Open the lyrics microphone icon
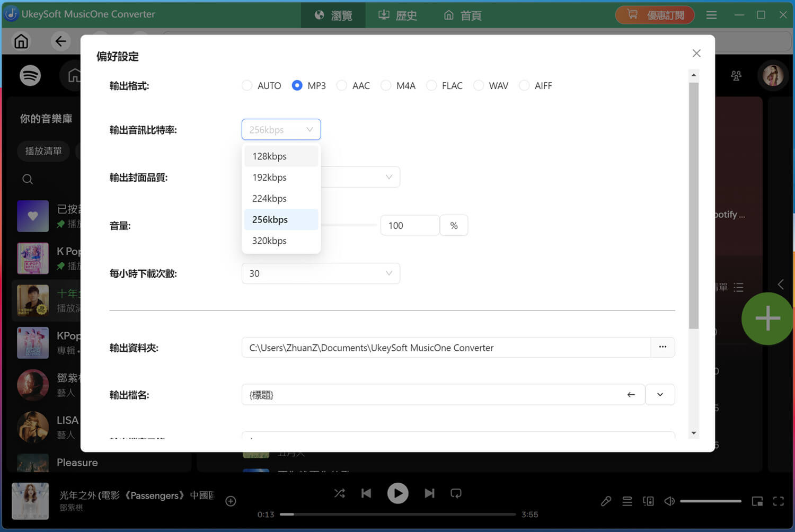 pos(606,501)
